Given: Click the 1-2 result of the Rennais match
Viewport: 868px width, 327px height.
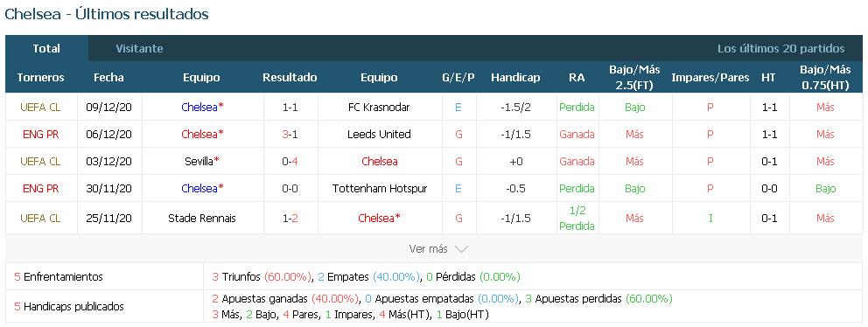Looking at the screenshot, I should coord(290,219).
